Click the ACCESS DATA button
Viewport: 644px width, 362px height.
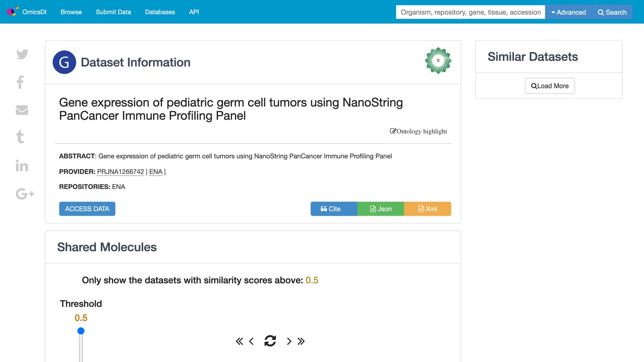pos(87,209)
